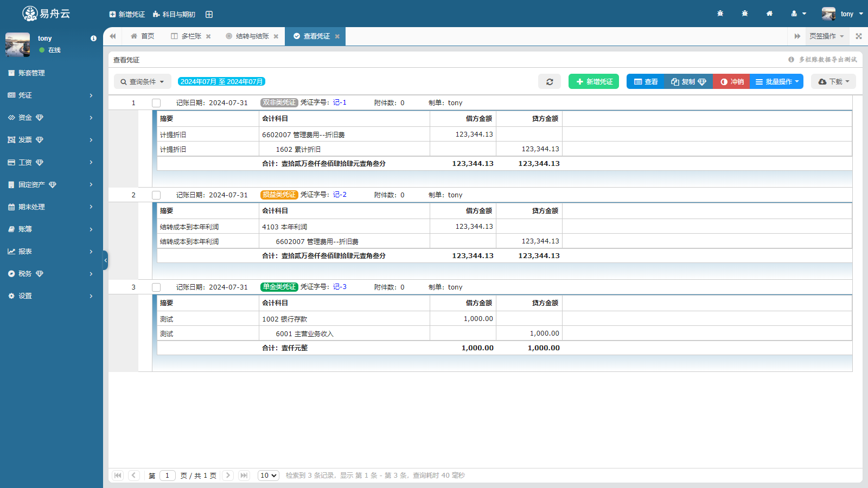Click the grid icon beside 科目与期初

[x=209, y=14]
